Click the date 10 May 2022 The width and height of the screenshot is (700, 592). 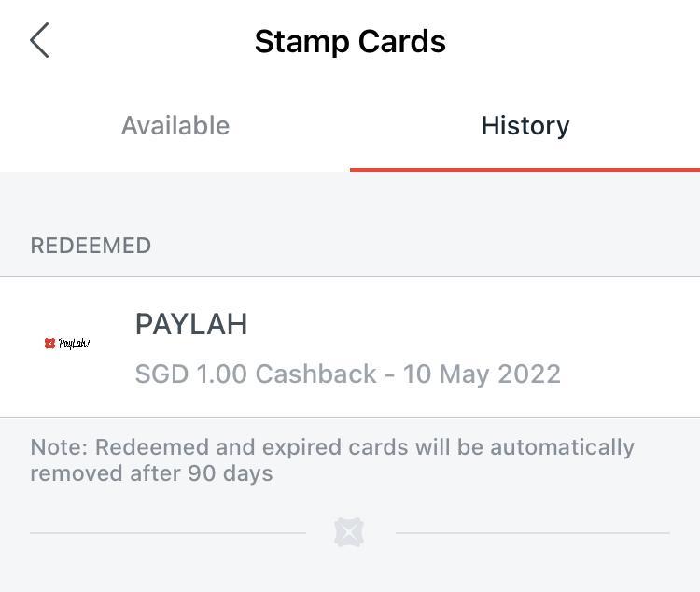(x=482, y=374)
